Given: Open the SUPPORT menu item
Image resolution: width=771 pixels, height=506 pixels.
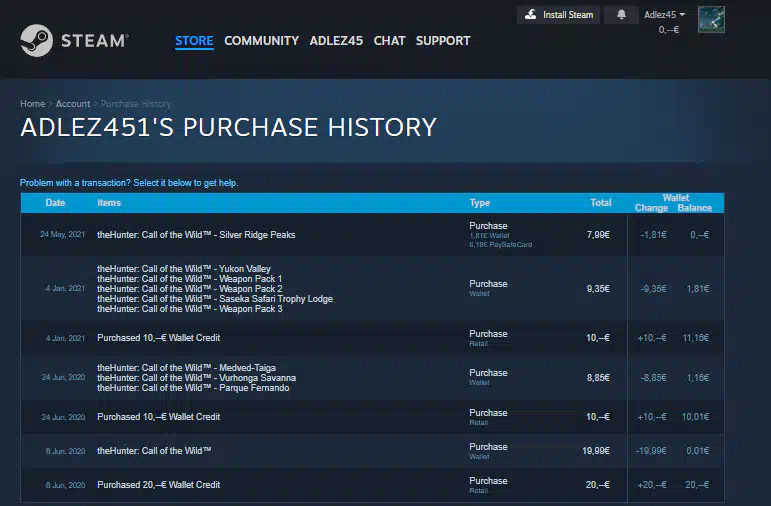Looking at the screenshot, I should click(443, 41).
